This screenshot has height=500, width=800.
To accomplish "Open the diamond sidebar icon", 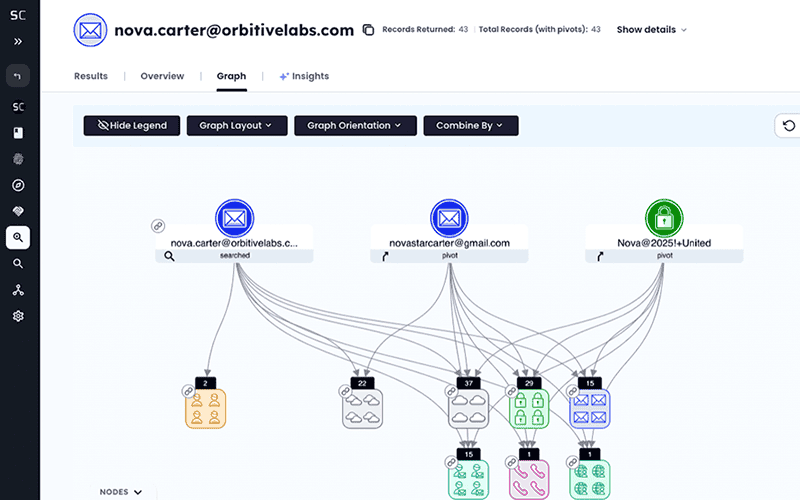I will pos(18,211).
